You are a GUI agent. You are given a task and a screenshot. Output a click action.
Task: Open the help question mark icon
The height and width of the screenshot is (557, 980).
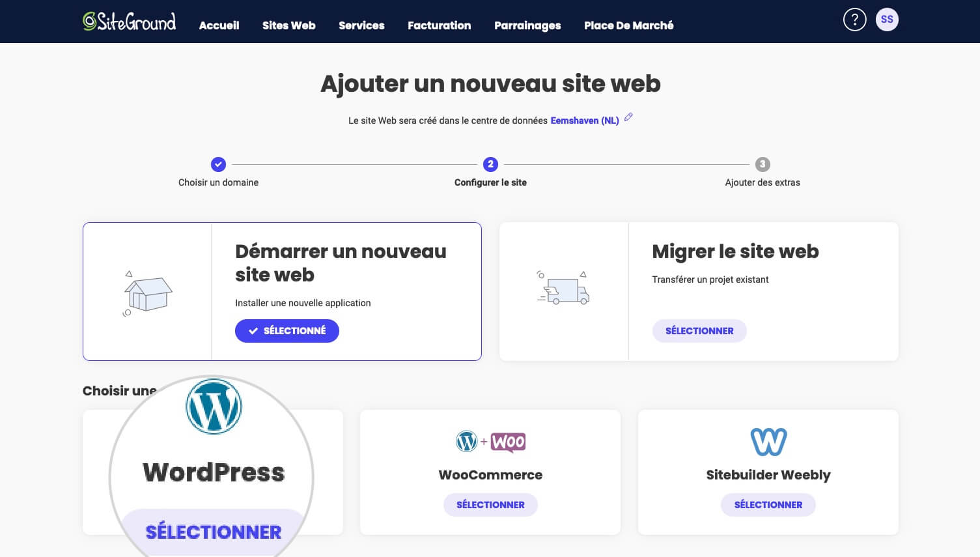[854, 20]
